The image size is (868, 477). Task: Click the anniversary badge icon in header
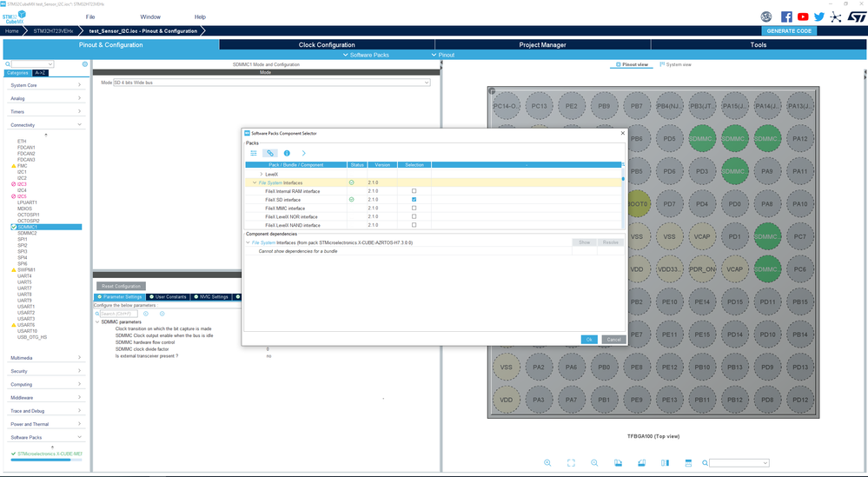click(x=766, y=17)
